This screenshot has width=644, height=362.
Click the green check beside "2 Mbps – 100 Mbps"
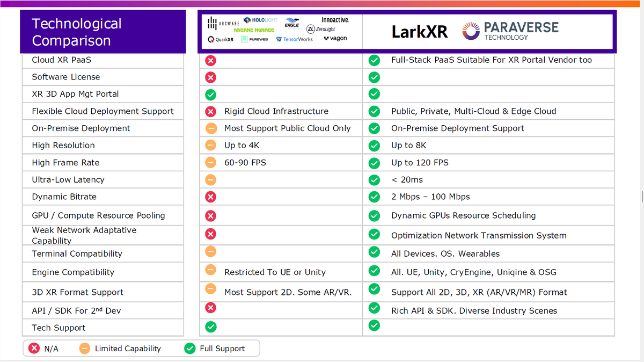click(x=374, y=197)
